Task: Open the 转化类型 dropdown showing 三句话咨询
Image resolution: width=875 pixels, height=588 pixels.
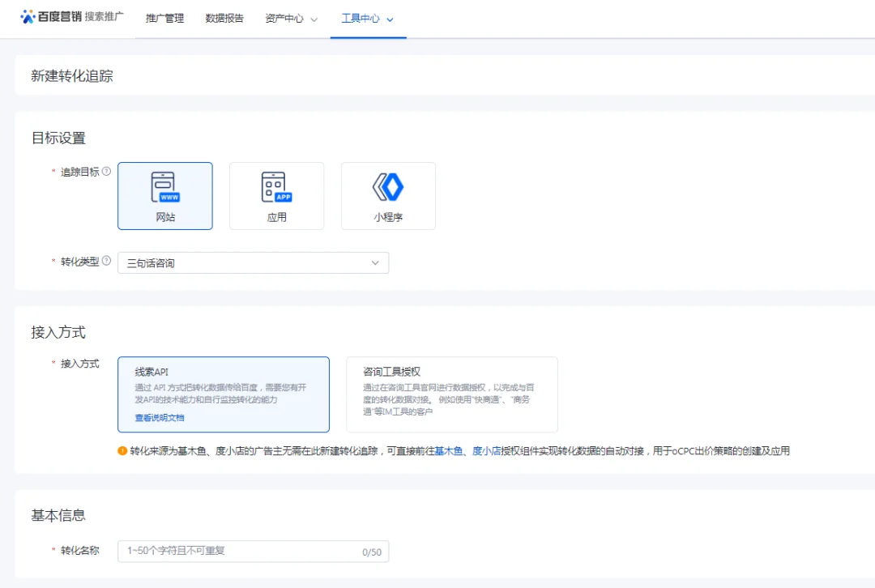Action: 254,262
